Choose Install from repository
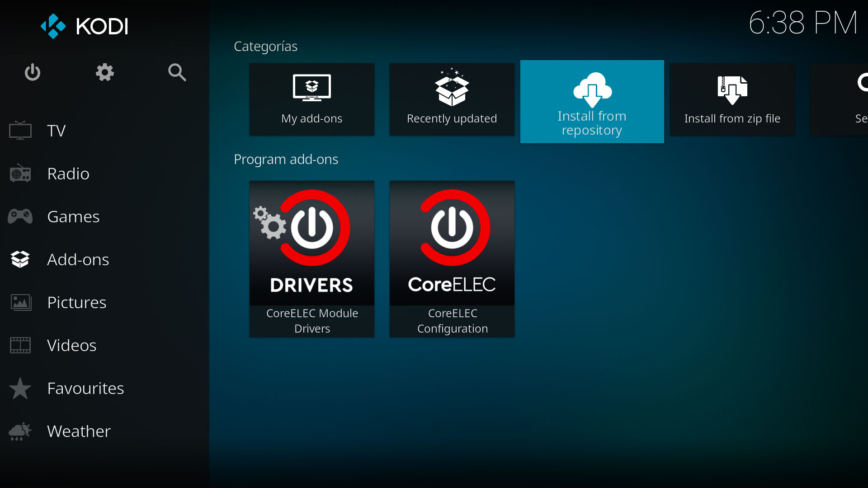The width and height of the screenshot is (868, 488). [x=592, y=102]
